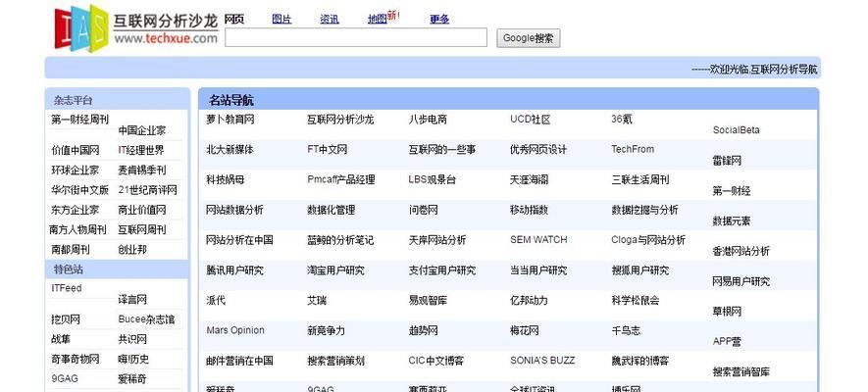Visit 麦肯锡季刊 link
868x392 pixels.
coord(141,171)
